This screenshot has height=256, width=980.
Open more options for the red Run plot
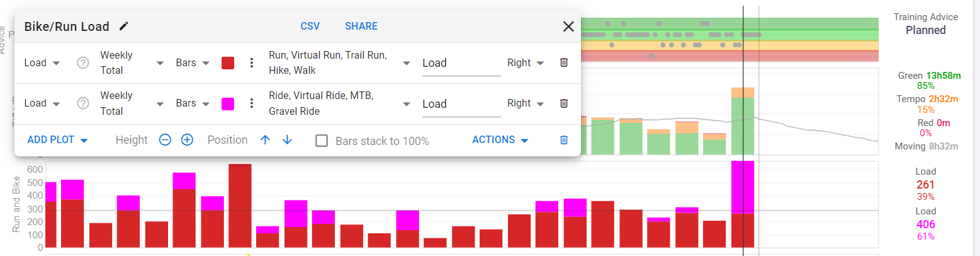[x=251, y=63]
